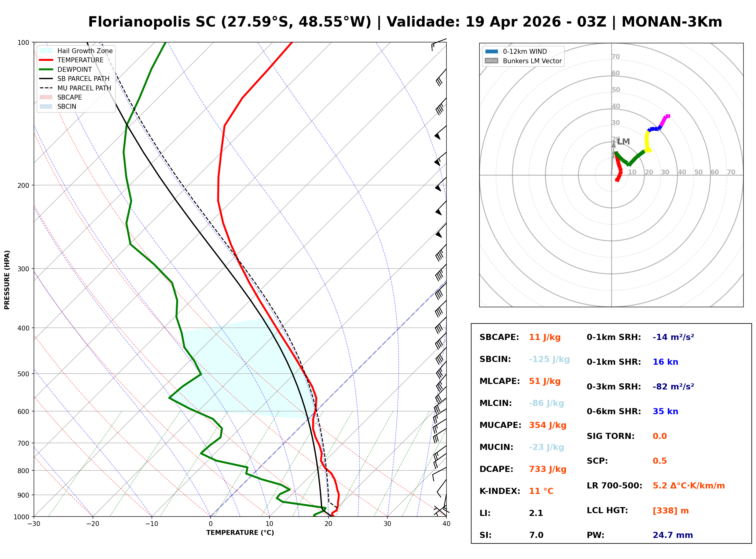Click the Florianopolis SC chart title
This screenshot has width=756, height=559.
(x=405, y=22)
